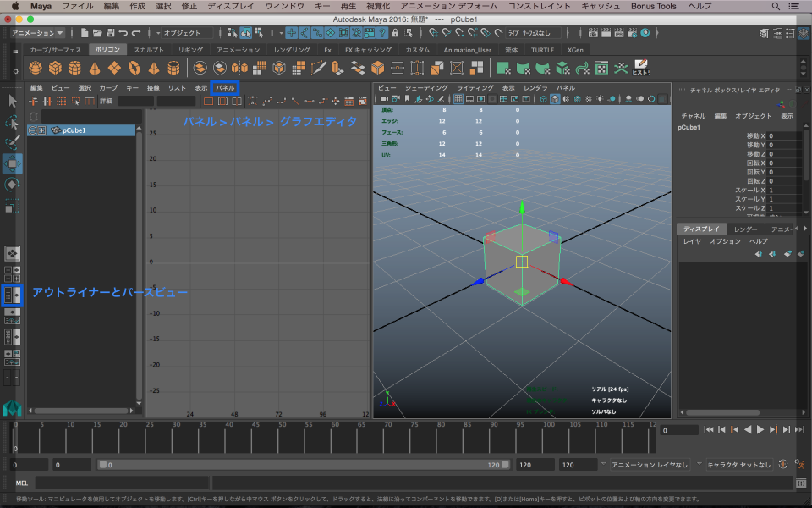Switch to the スカルプト shelf tab
812x508 pixels.
[149, 50]
